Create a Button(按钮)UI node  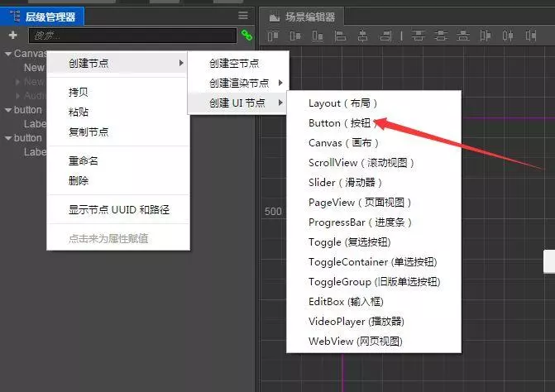tap(342, 123)
